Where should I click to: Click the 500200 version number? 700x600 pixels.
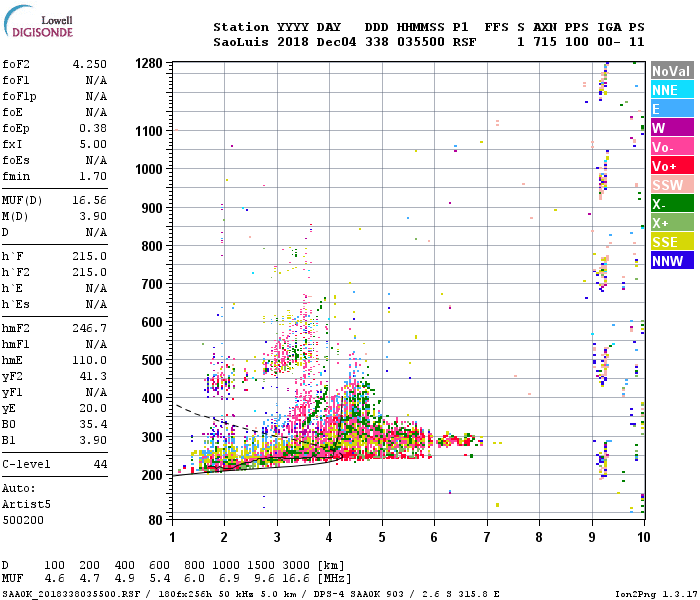click(x=23, y=521)
